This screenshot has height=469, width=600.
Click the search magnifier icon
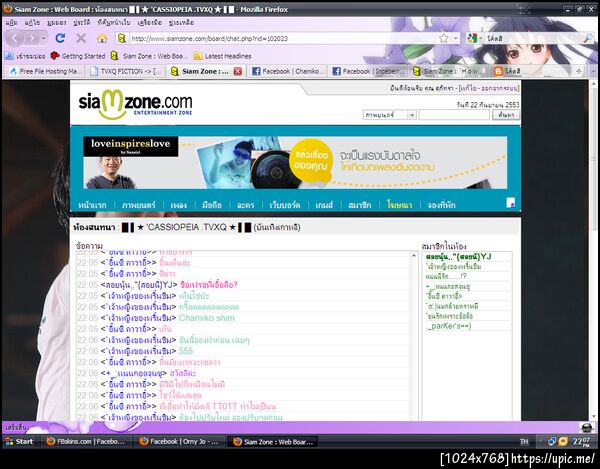point(588,38)
